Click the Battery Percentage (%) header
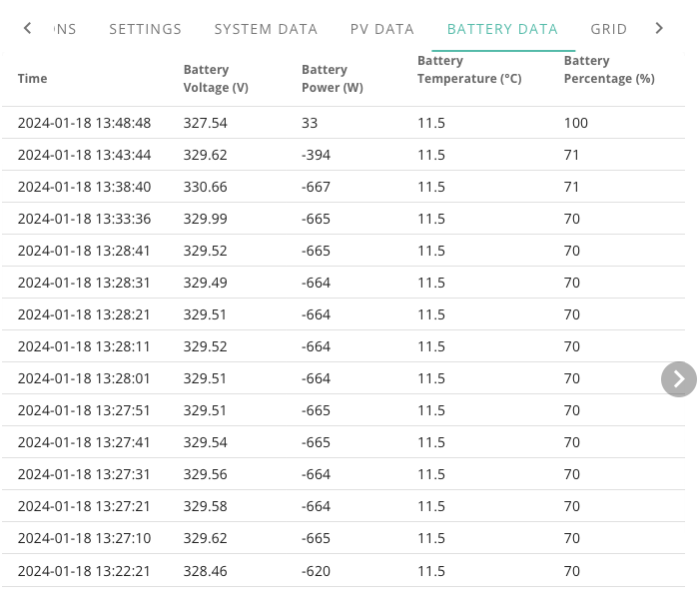 (609, 70)
